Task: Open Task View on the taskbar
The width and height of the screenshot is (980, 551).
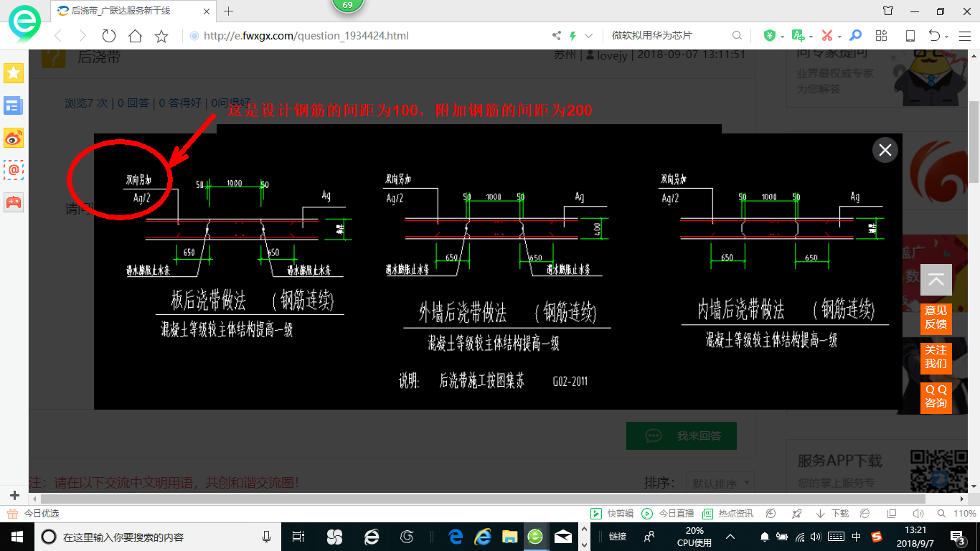Action: click(x=299, y=537)
